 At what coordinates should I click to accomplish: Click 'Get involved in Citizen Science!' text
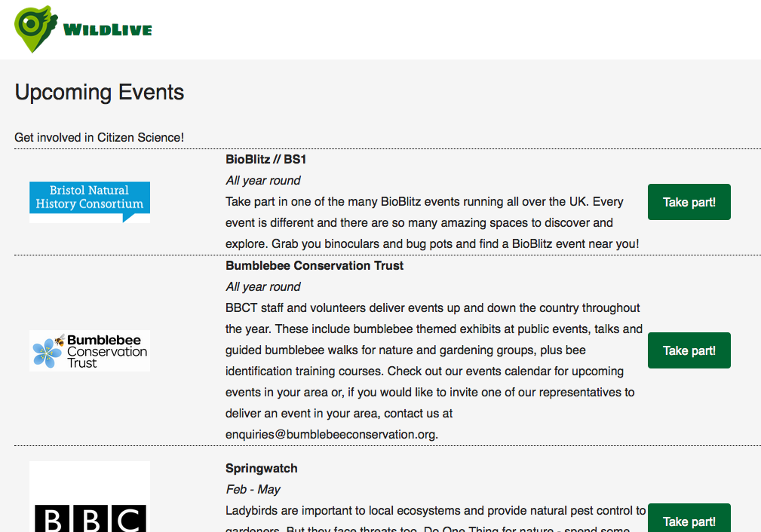pyautogui.click(x=99, y=138)
